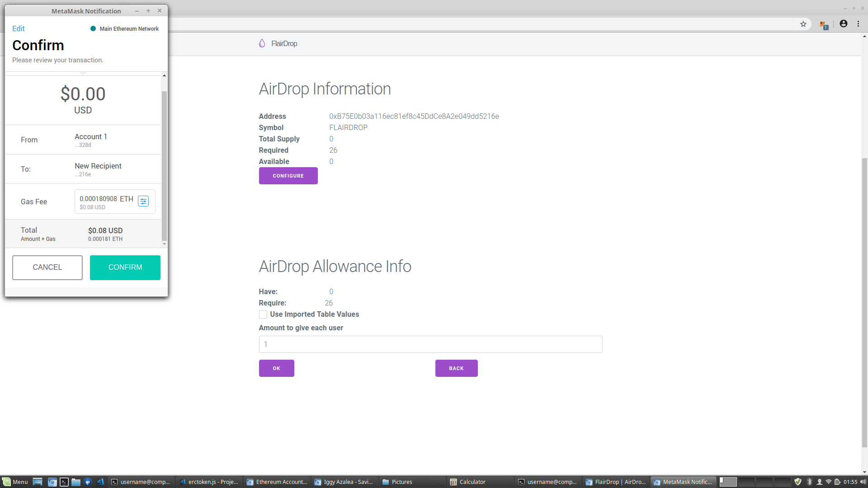
Task: Open the volume tray icon
Action: 863,482
